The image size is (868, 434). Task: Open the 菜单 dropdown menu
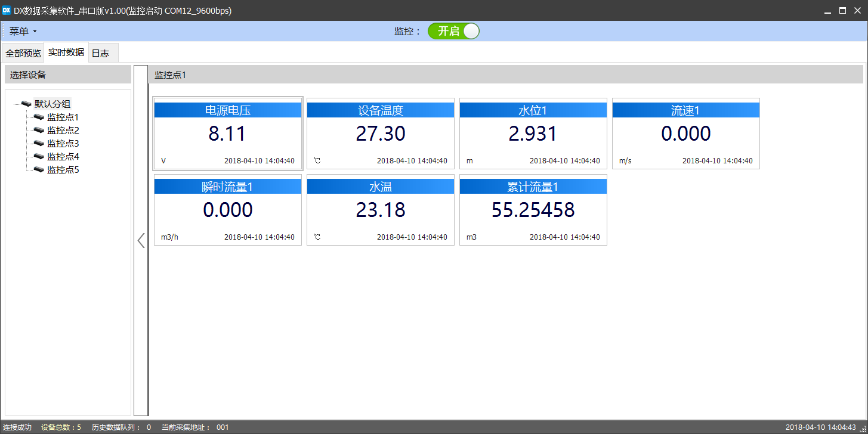(x=23, y=32)
